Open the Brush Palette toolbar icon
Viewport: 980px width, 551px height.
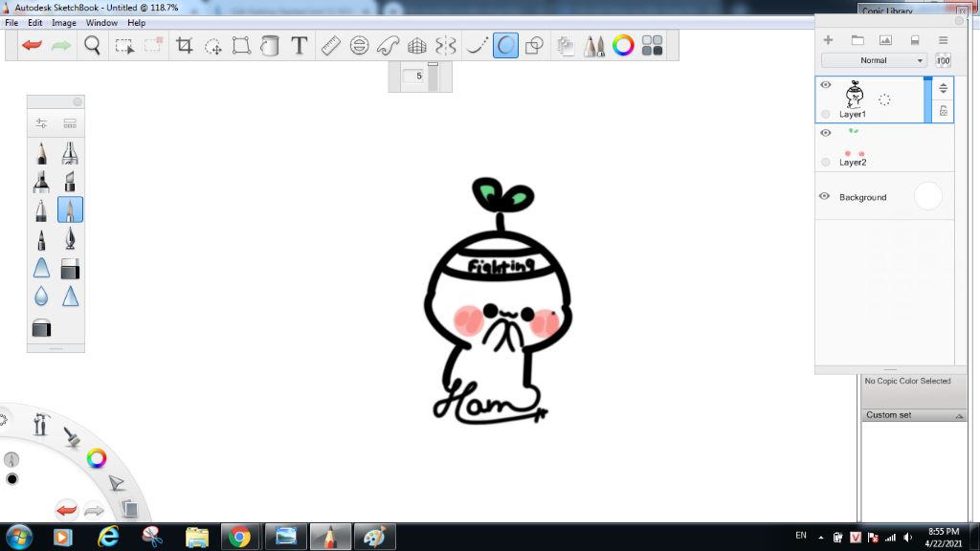click(593, 46)
